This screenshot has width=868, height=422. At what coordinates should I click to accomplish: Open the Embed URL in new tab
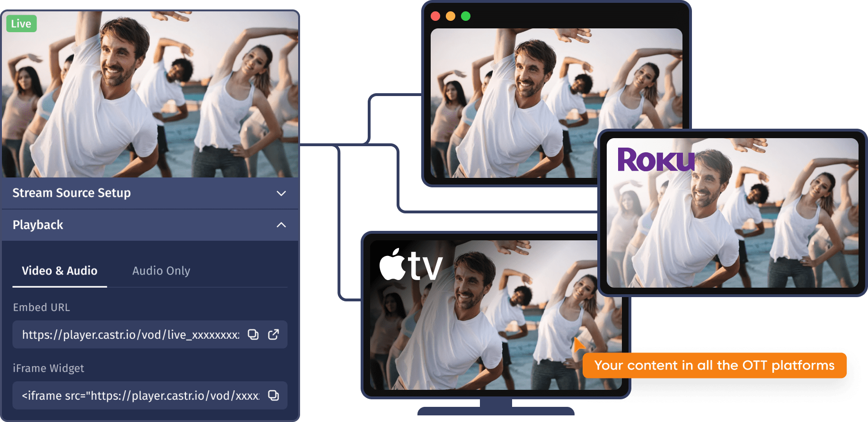pyautogui.click(x=274, y=334)
